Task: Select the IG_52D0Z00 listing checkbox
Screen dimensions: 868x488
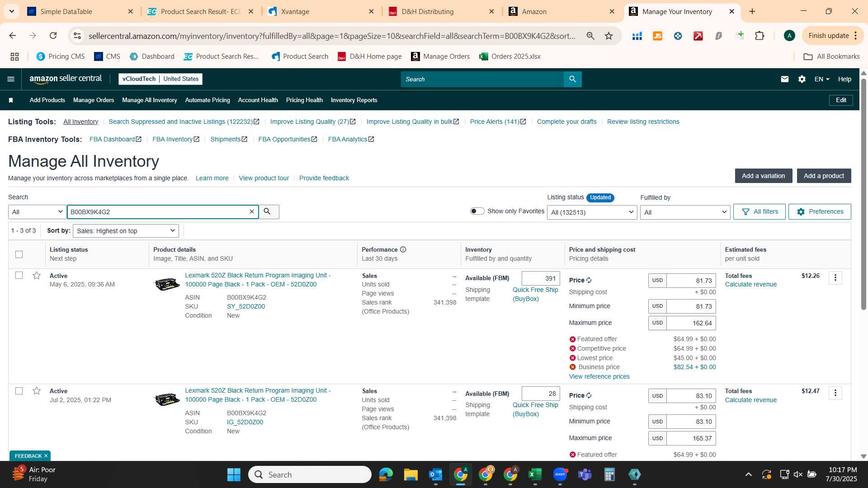Action: tap(19, 391)
